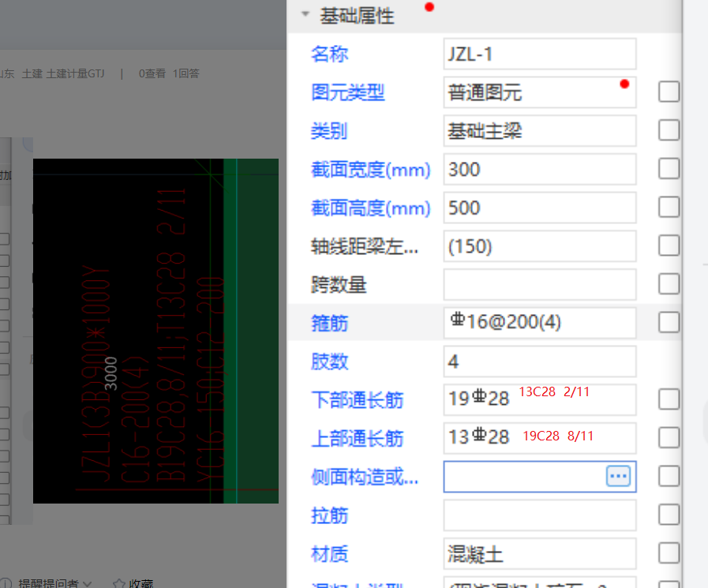Screen dimensions: 708x588
Task: Edit the 上部通长筋 value field
Action: (540, 437)
